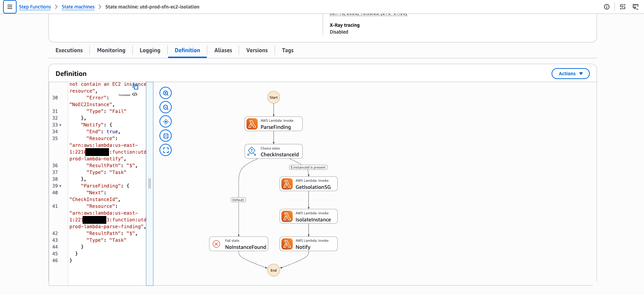Go to State machines breadcrumb link
Viewport: 644px width, 295px height.
pos(78,7)
